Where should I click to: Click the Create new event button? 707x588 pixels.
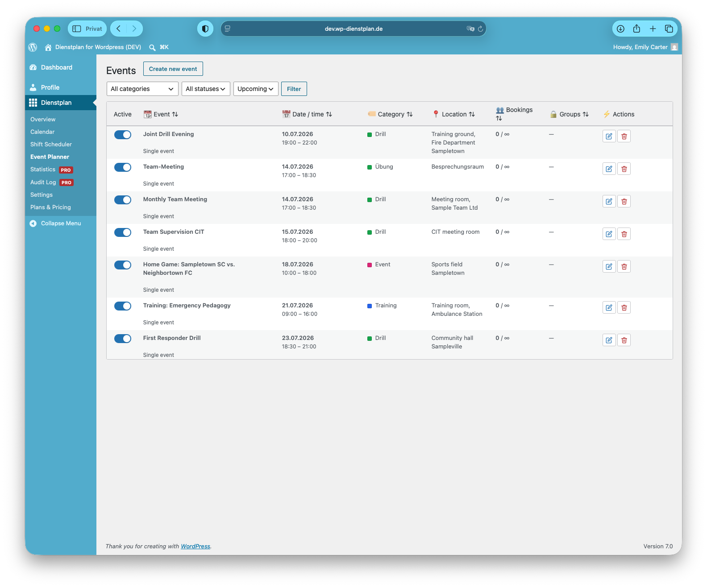173,69
